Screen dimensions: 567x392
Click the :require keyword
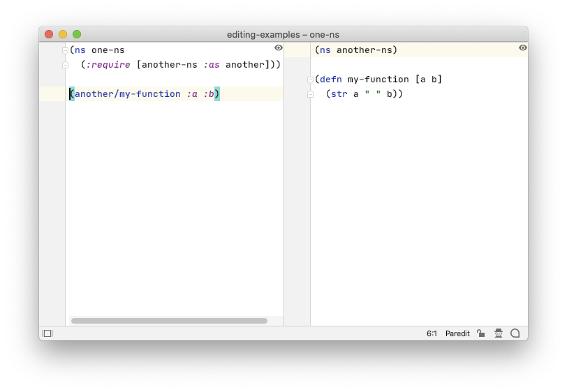108,65
